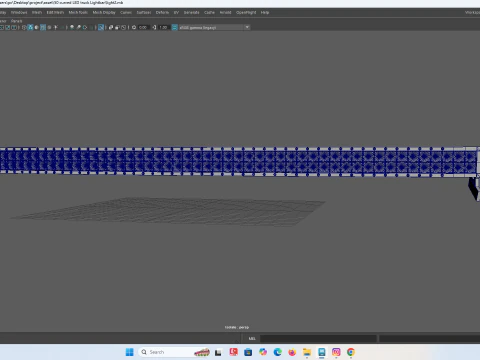Open the sRGB gamma view transform dropdown
This screenshot has width=480, height=360.
pos(214,27)
